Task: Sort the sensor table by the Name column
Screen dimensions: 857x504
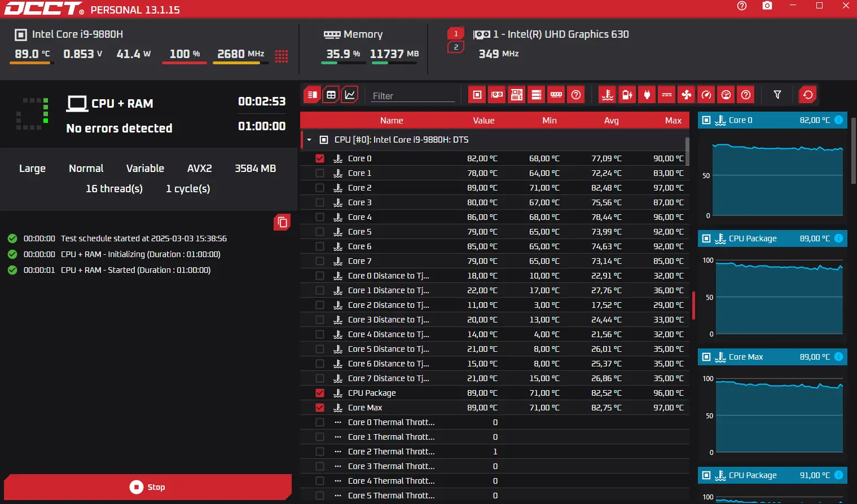Action: tap(392, 121)
